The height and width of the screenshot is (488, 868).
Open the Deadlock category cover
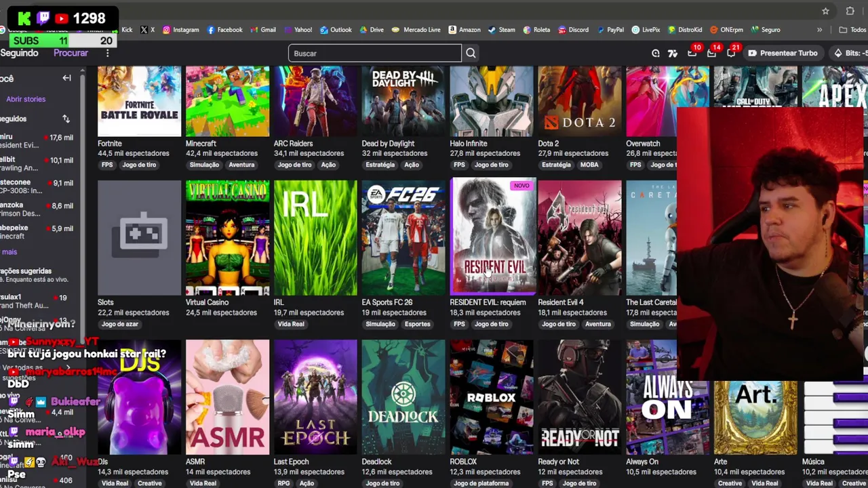403,397
